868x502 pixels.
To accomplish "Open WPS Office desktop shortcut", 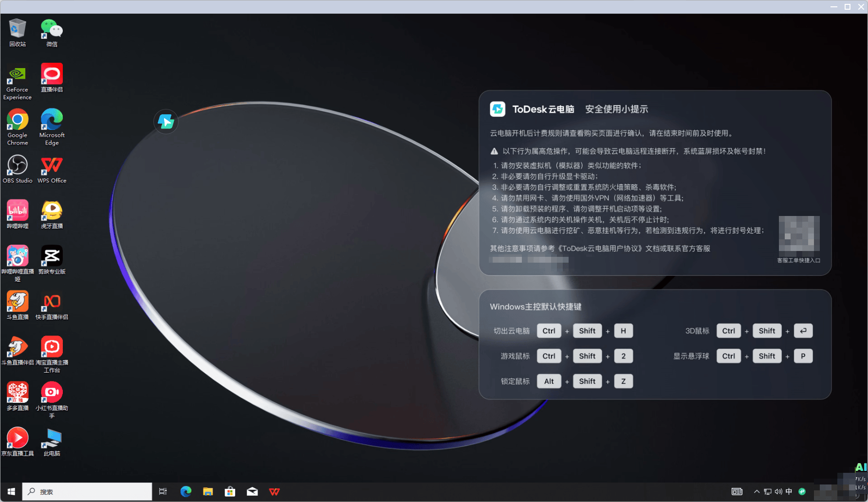I will click(x=52, y=169).
